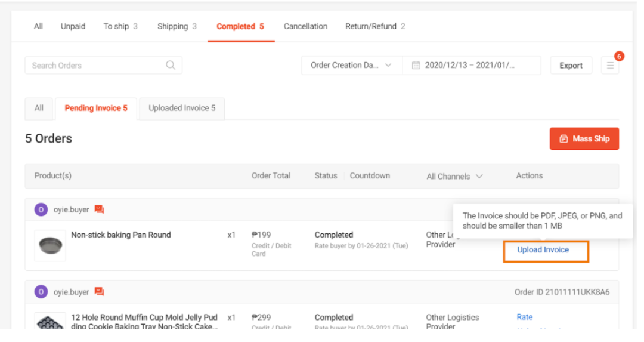This screenshot has width=644, height=342.
Task: Open the list menu icon with badge 6
Action: point(610,66)
